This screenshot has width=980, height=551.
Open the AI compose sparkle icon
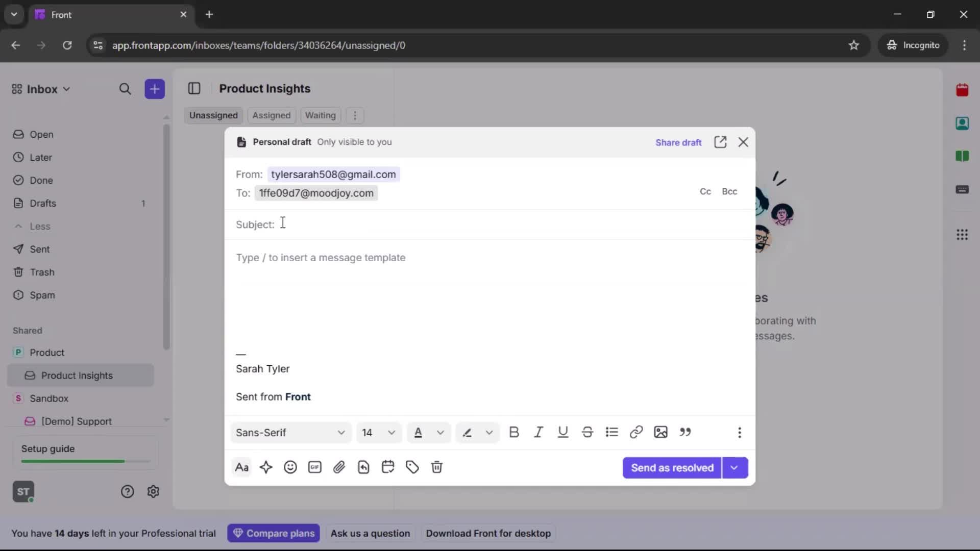(x=266, y=467)
